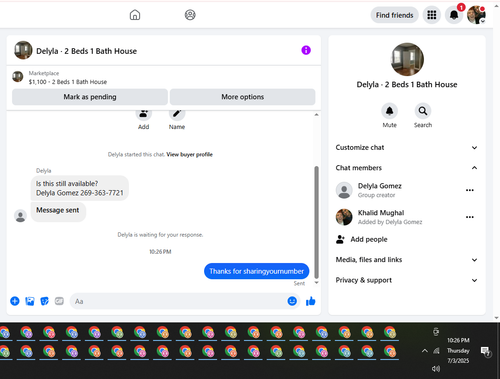500x379 pixels.
Task: Click the GIF icon in composer
Action: click(x=59, y=301)
